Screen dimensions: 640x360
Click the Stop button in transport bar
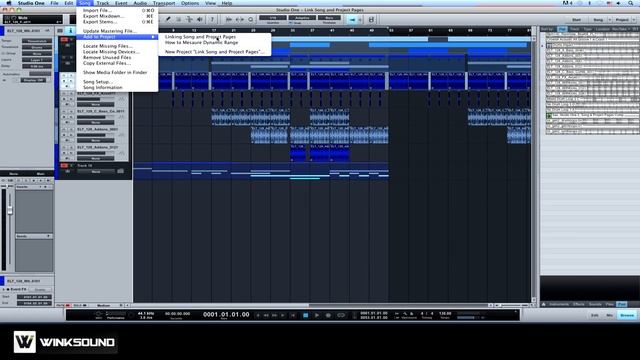(x=305, y=315)
